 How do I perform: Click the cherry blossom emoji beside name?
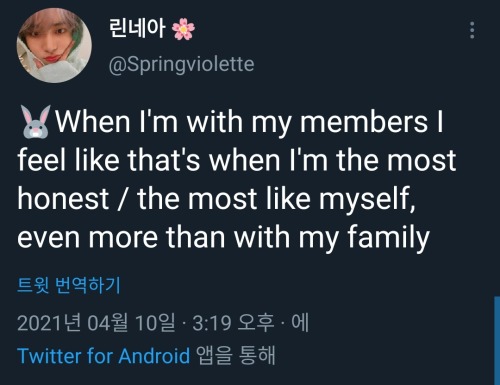click(183, 29)
